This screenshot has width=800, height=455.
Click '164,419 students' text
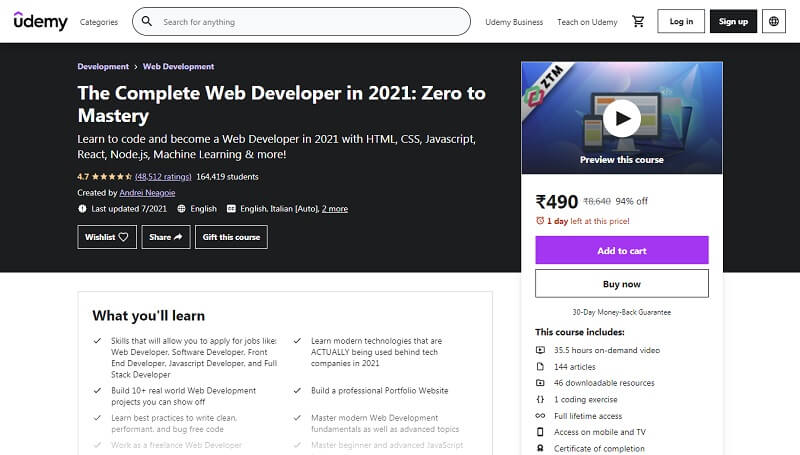click(x=228, y=177)
